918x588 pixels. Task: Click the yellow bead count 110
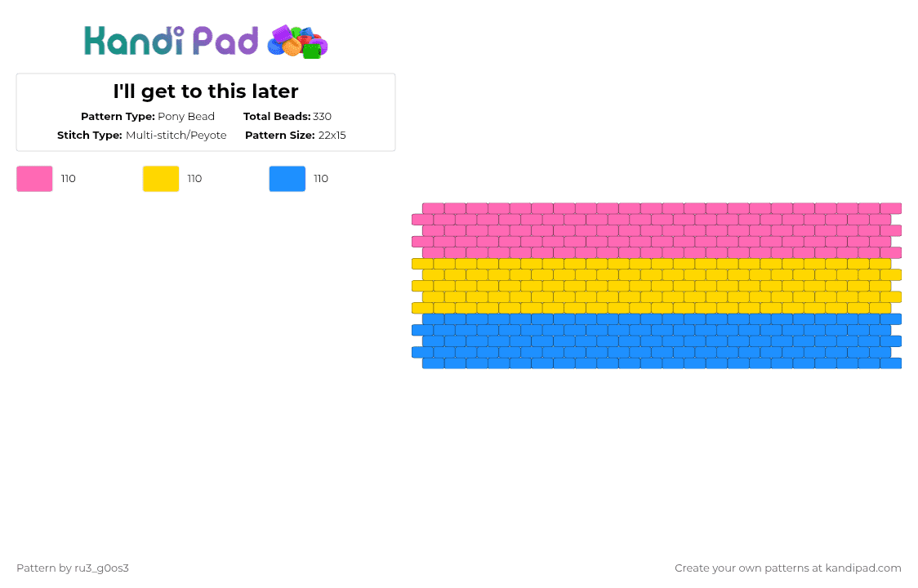point(194,179)
